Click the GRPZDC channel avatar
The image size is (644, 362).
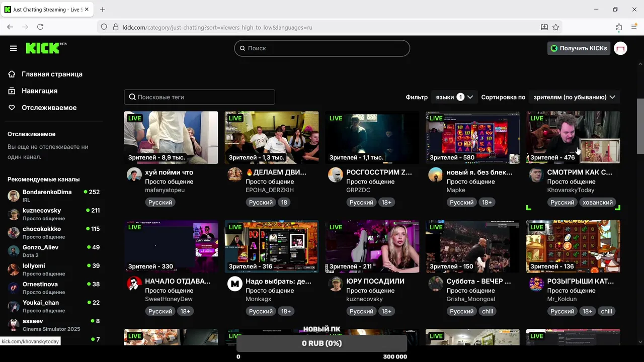[335, 174]
